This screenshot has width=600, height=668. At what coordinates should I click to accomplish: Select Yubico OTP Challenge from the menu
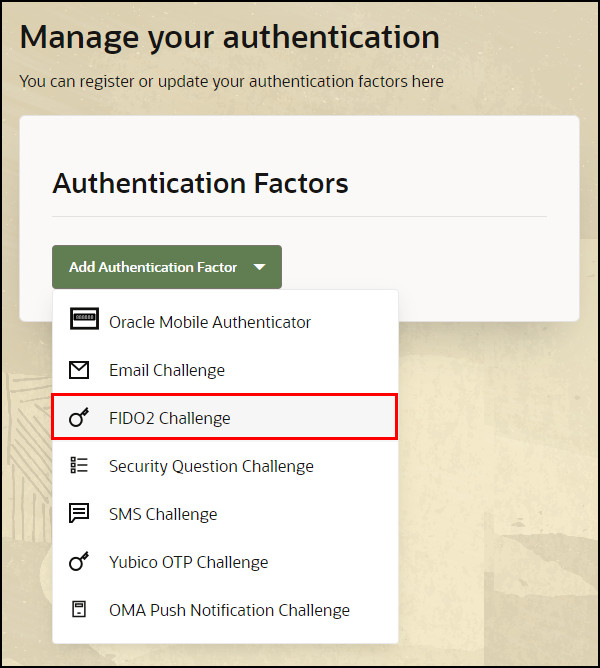click(225, 562)
